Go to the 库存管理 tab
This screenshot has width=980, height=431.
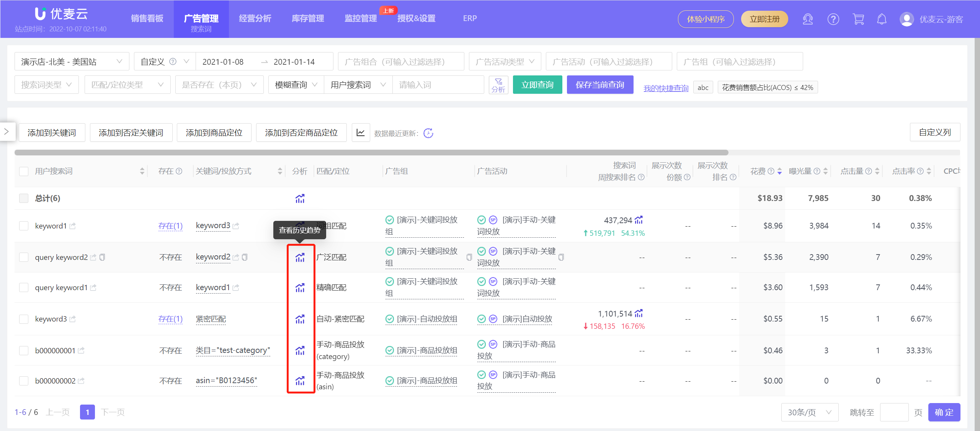(308, 18)
